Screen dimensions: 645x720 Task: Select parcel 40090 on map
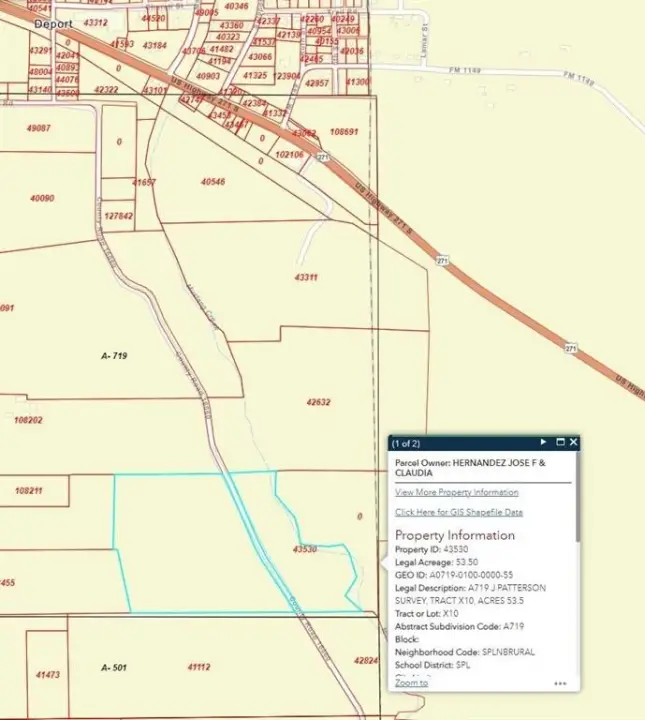pyautogui.click(x=42, y=199)
